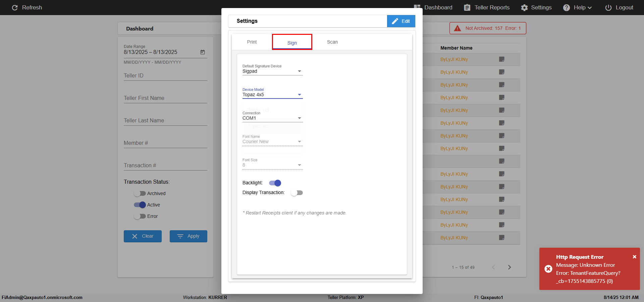Click the Transaction # input field
644x302 pixels.
coord(165,166)
